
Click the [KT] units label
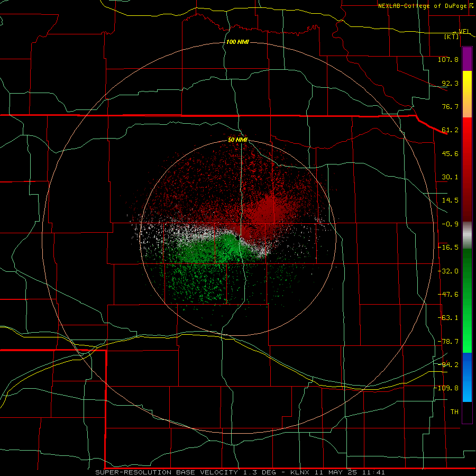(452, 36)
